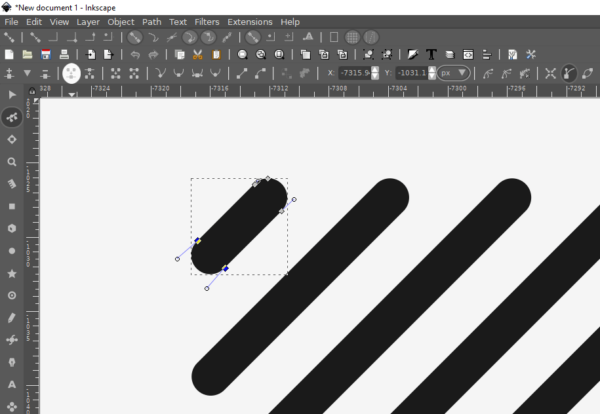Make selected nodes auto-smooth
Viewport: 600px width, 414px height.
(215, 73)
